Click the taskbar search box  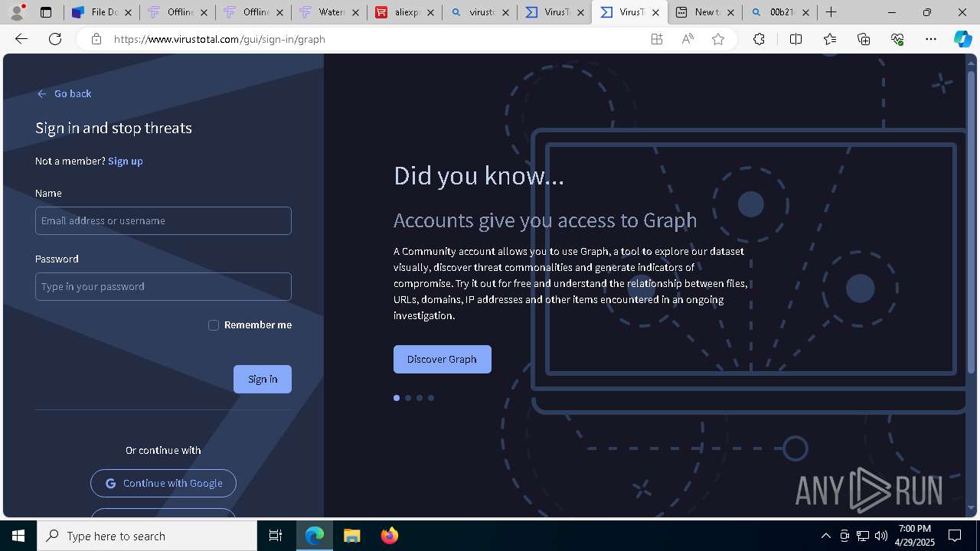[147, 536]
